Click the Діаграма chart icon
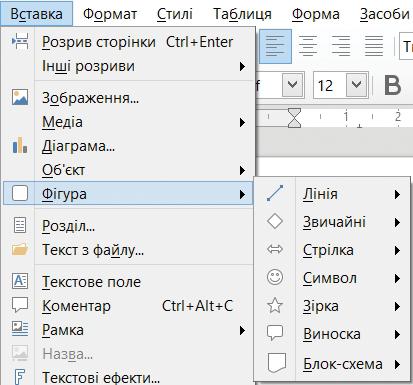The height and width of the screenshot is (385, 413). coord(20,146)
